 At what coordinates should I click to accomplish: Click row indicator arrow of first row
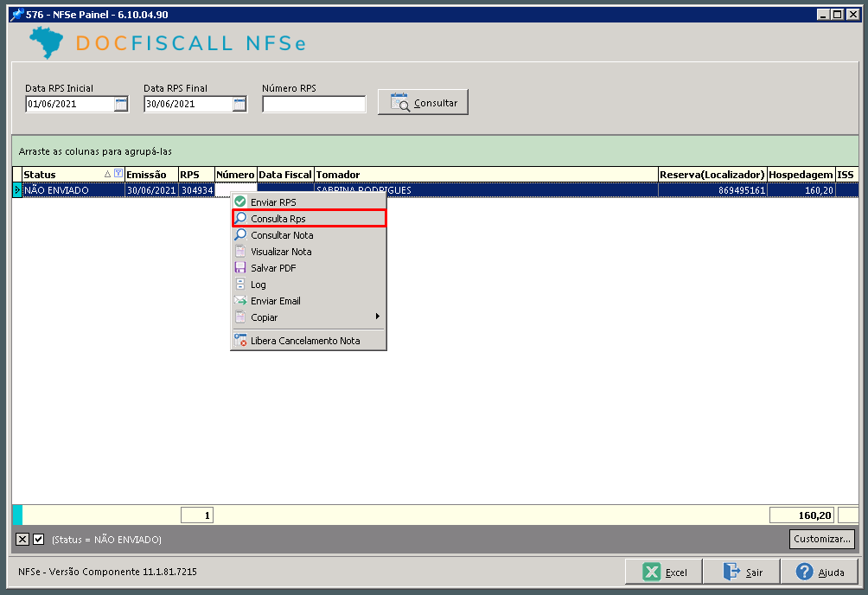[x=17, y=190]
